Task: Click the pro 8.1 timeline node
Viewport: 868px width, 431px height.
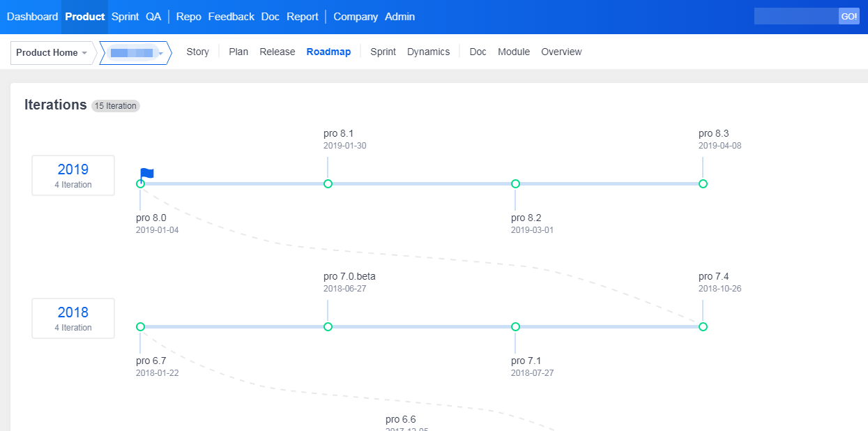Action: [328, 184]
